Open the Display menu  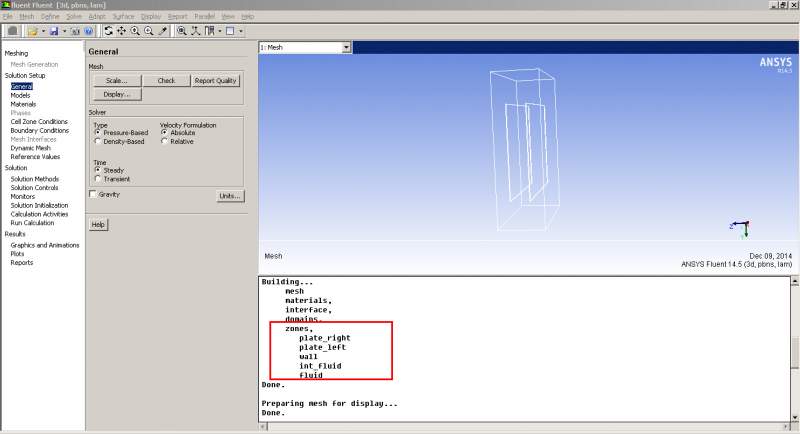[x=151, y=16]
